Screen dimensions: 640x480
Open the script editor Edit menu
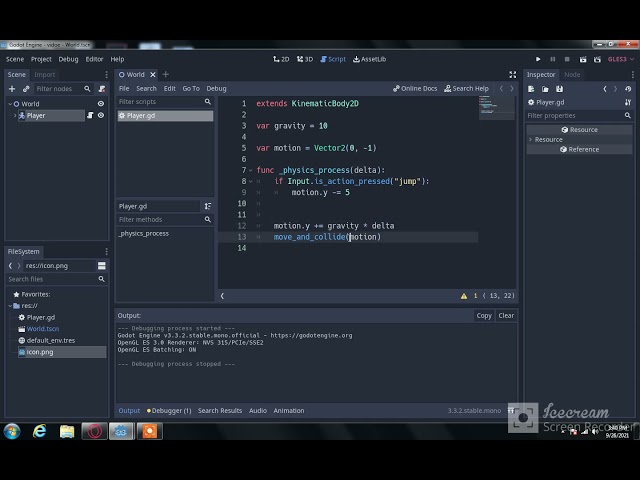169,89
